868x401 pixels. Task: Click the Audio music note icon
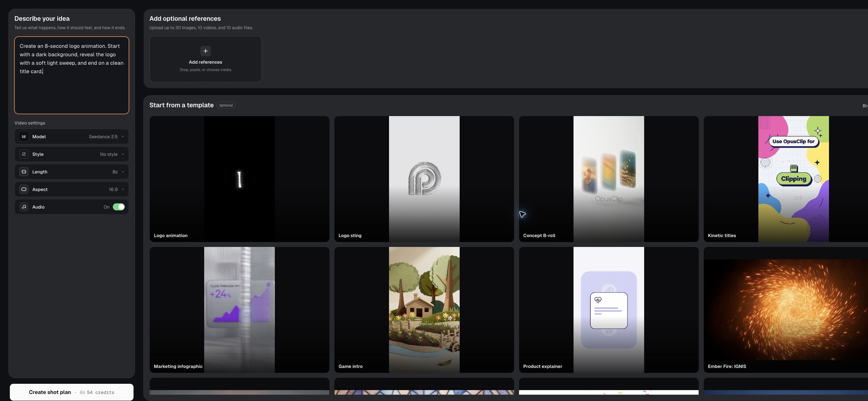24,207
